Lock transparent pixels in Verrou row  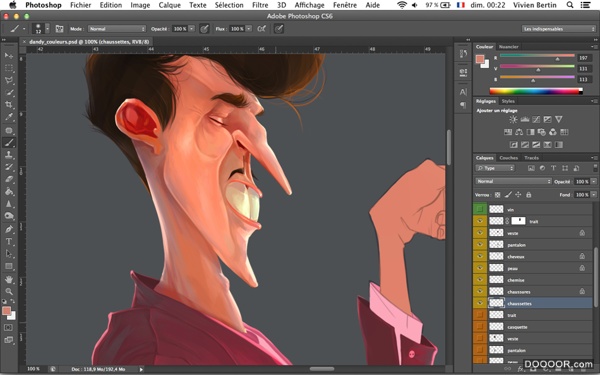point(497,195)
